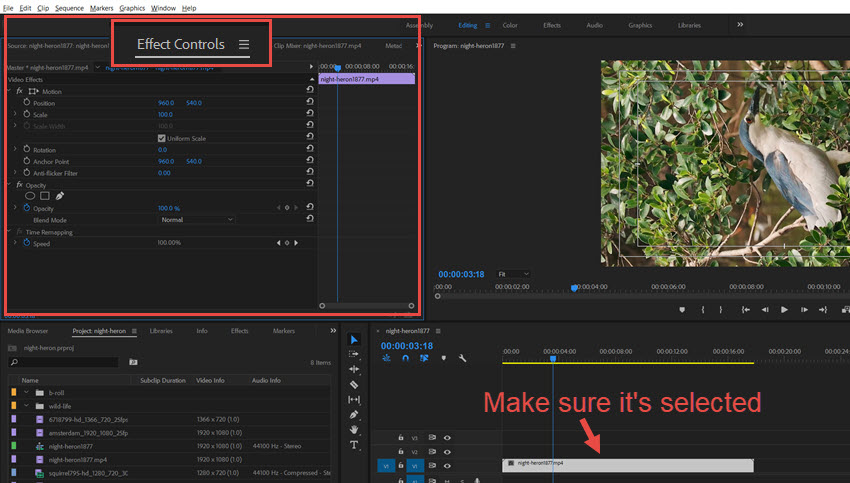This screenshot has width=850, height=483.
Task: Collapse the b-roll bin
Action: click(x=26, y=392)
